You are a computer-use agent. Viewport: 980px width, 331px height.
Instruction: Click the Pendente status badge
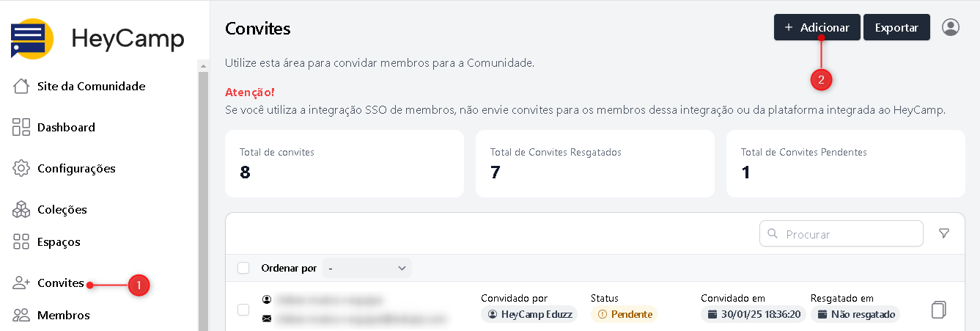click(x=624, y=314)
